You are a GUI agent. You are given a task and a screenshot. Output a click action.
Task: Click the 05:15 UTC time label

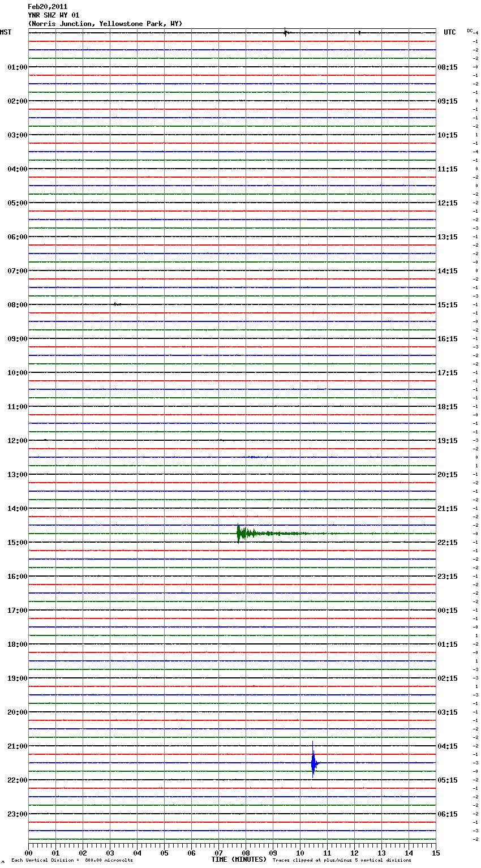pos(448,780)
